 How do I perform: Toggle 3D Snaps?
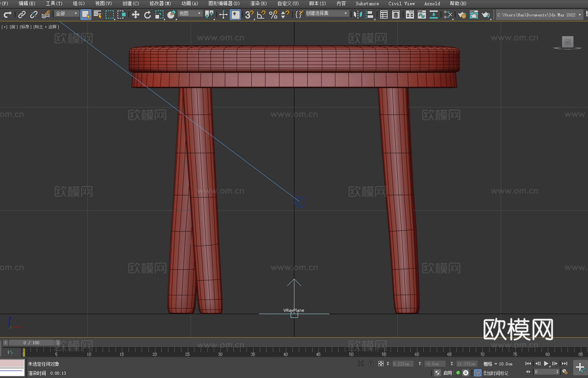pyautogui.click(x=249, y=14)
